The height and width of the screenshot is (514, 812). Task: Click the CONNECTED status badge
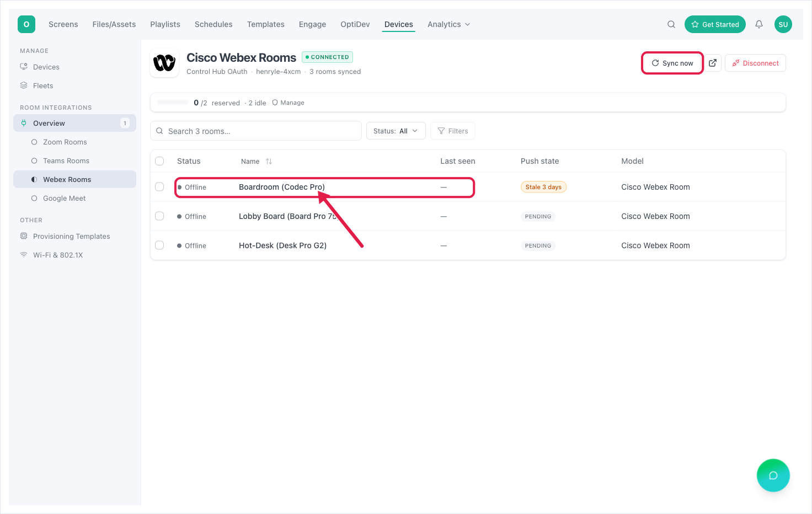click(327, 57)
